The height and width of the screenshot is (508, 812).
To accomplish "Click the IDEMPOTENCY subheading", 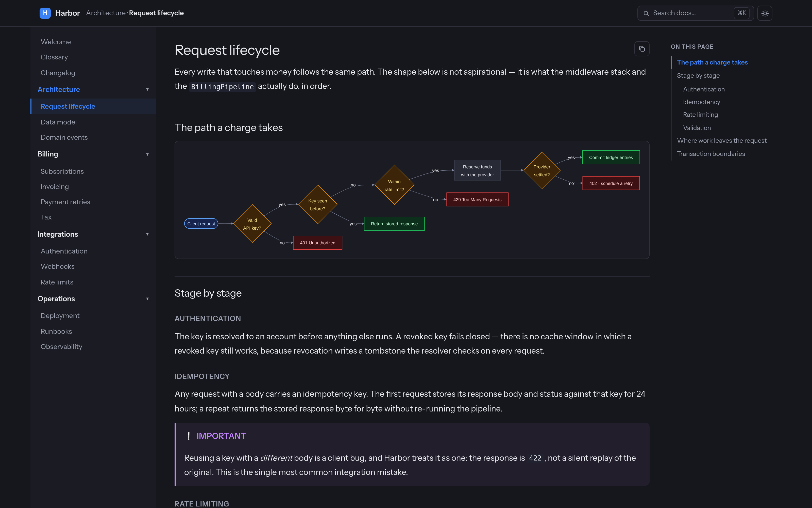I will point(202,377).
